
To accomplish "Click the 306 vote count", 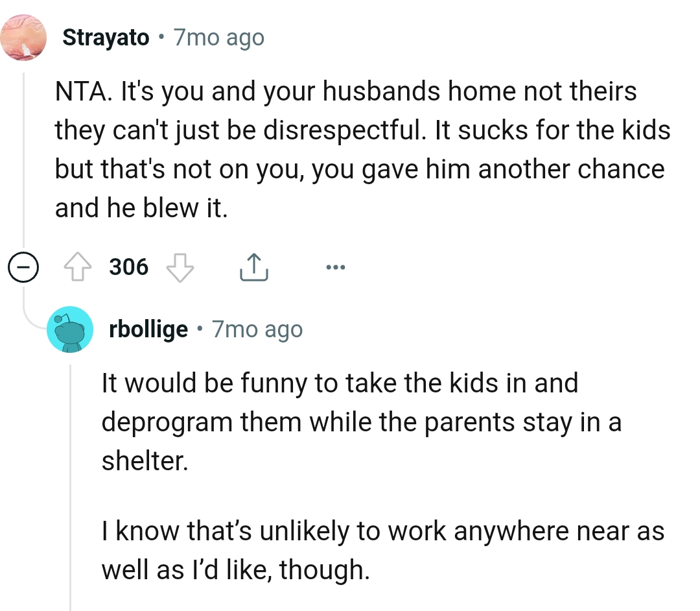I will (x=128, y=266).
